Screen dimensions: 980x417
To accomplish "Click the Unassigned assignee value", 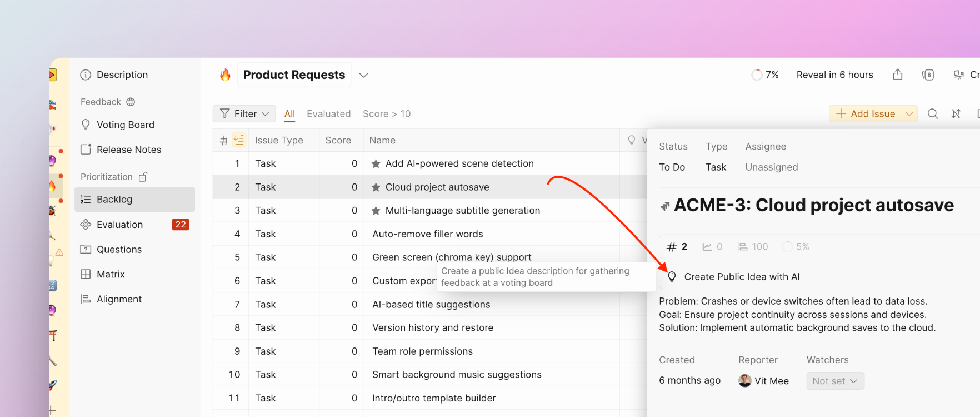I will (x=771, y=167).
